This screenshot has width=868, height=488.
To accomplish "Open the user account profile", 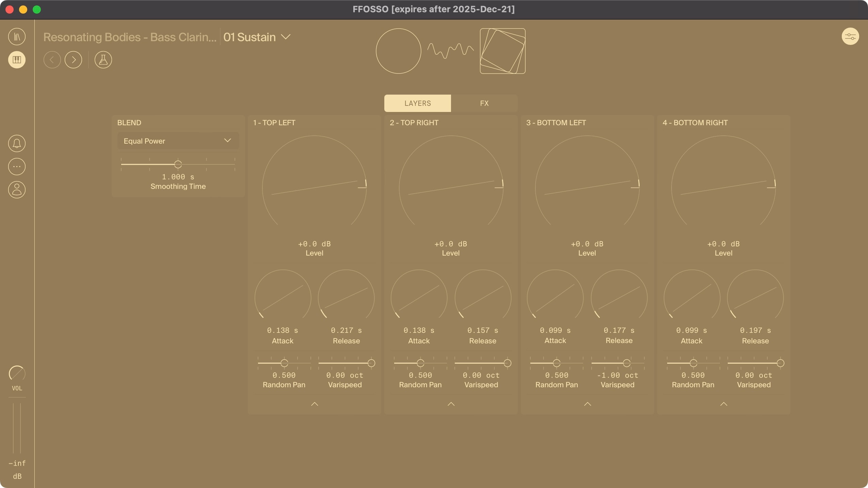I will tap(17, 190).
